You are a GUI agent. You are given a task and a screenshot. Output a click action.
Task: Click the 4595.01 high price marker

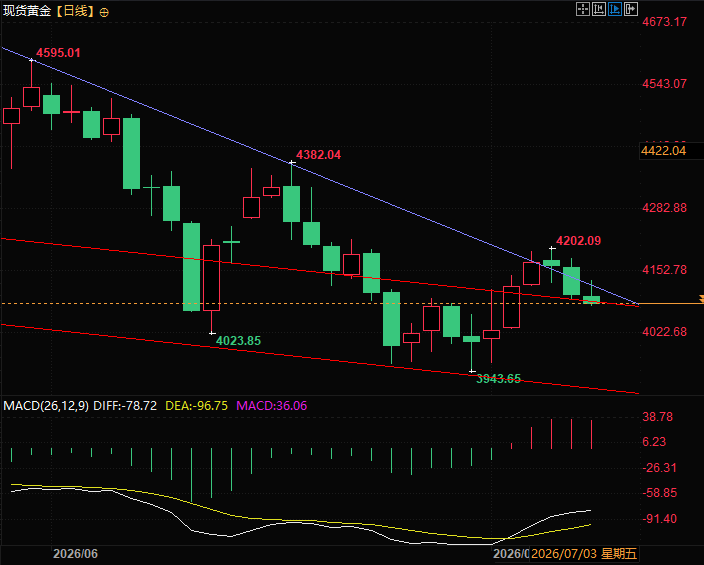click(x=58, y=53)
